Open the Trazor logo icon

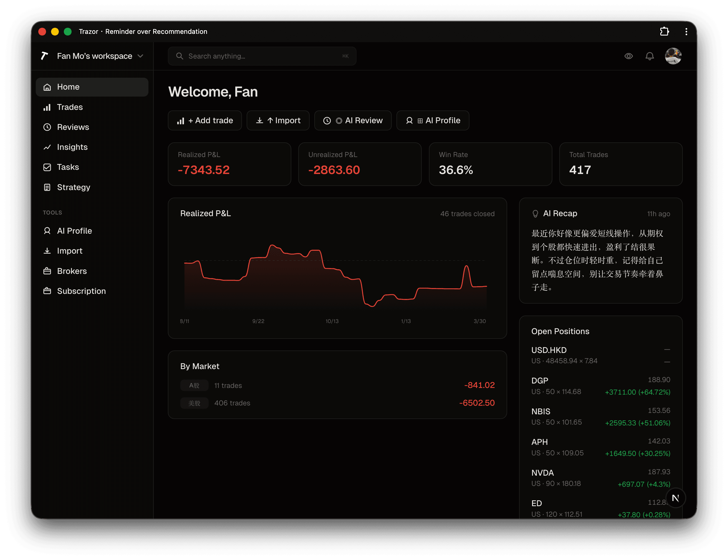point(44,56)
